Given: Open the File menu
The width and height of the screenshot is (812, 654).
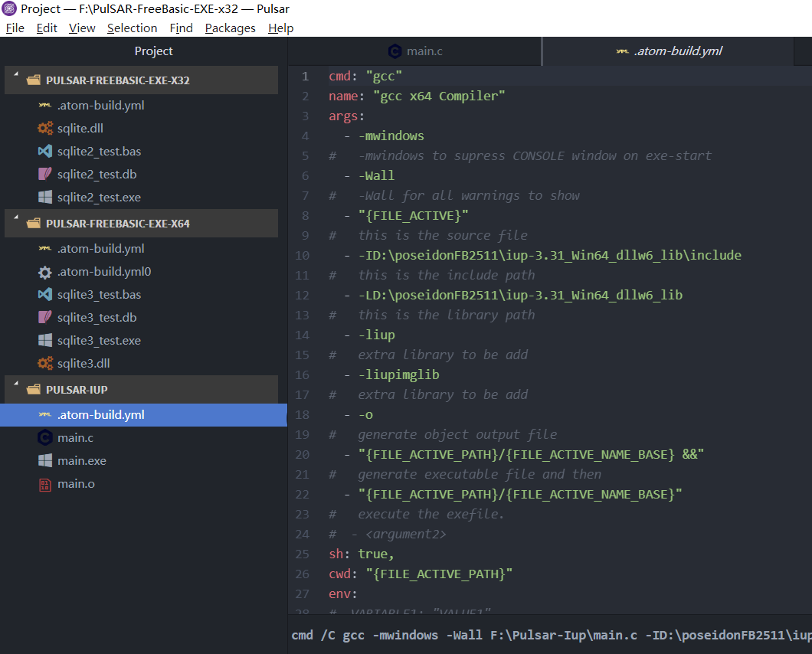Looking at the screenshot, I should 15,28.
